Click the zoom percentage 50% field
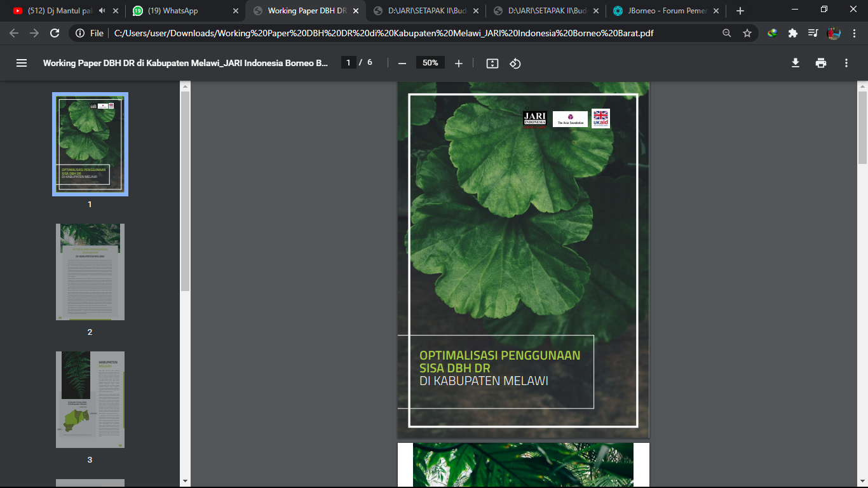Image resolution: width=868 pixels, height=488 pixels. pos(430,63)
